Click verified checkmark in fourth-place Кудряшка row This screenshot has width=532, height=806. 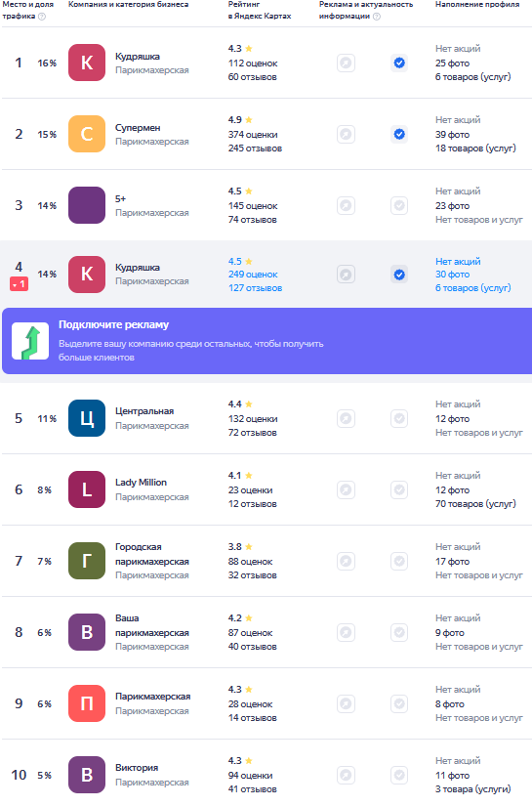(x=399, y=275)
